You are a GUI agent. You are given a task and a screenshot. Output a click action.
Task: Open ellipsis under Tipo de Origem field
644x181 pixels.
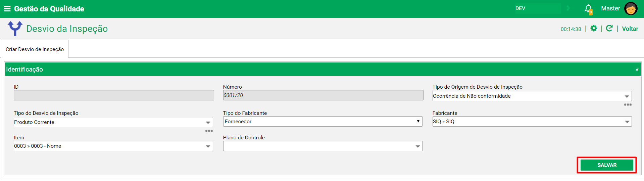pos(628,105)
